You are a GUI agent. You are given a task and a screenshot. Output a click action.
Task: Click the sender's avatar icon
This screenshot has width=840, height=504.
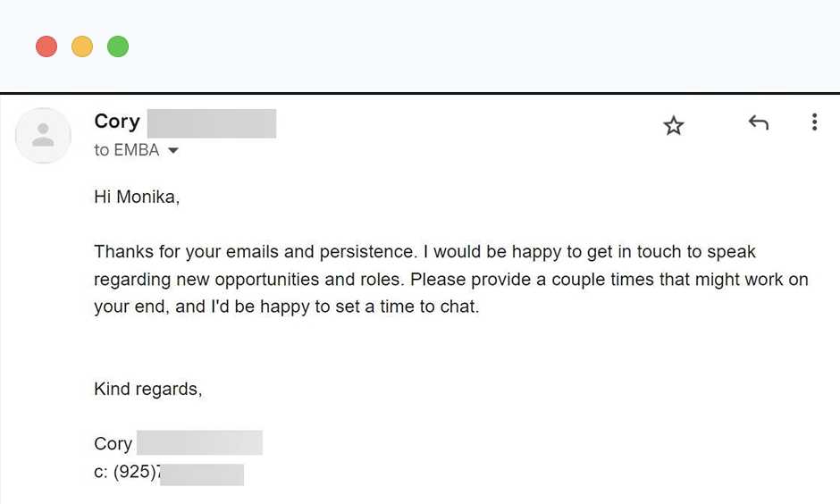[43, 136]
